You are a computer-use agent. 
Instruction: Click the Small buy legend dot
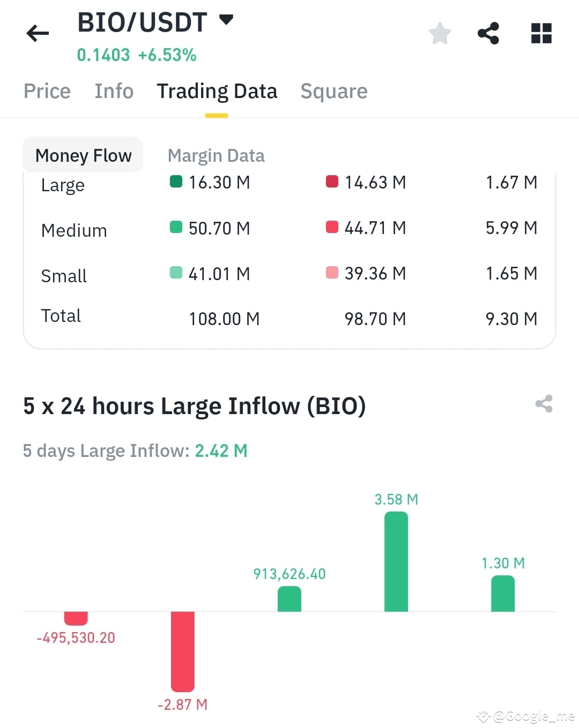tap(175, 273)
